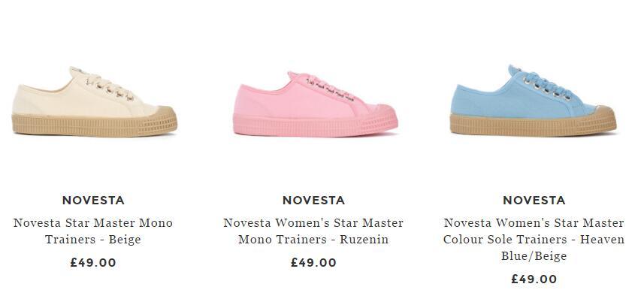Click the pink toe cap of the Ruzenin shoe
644x308 pixels.
pos(384,111)
